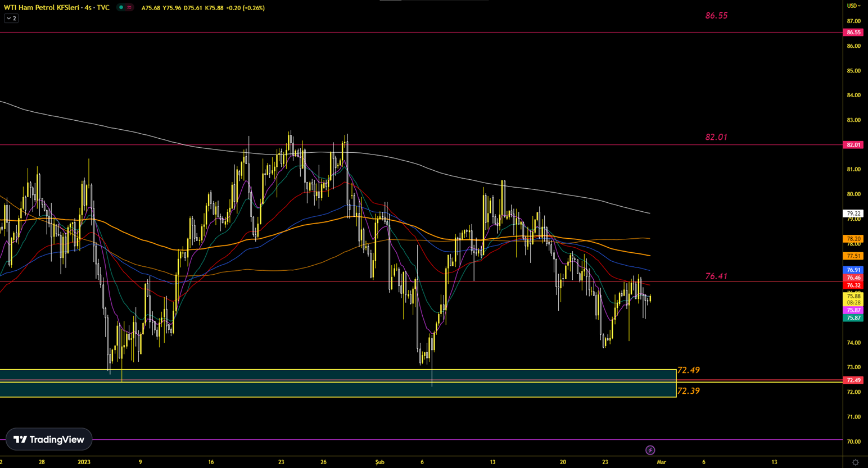
Task: Select the 76.41 horizontal line text label
Action: click(716, 276)
